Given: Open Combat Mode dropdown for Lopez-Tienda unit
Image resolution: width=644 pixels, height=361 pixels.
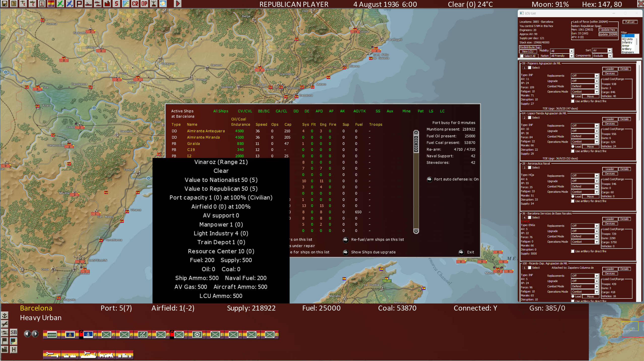Looking at the screenshot, I should pos(596,136).
